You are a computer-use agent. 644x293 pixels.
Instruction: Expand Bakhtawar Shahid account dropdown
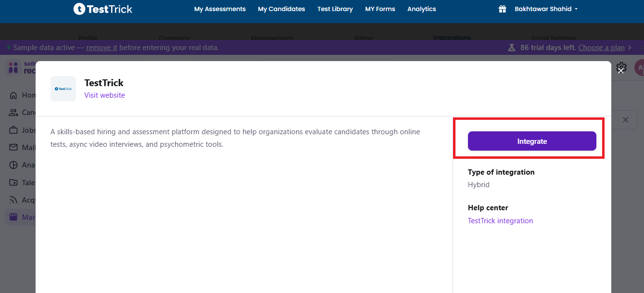546,9
